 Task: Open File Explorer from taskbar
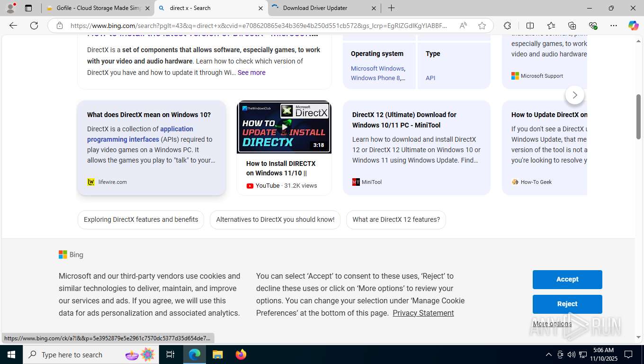(217, 355)
